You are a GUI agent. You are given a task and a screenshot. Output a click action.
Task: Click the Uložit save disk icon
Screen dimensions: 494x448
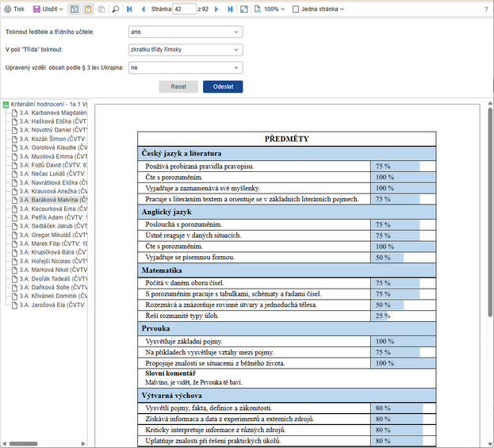pyautogui.click(x=36, y=10)
